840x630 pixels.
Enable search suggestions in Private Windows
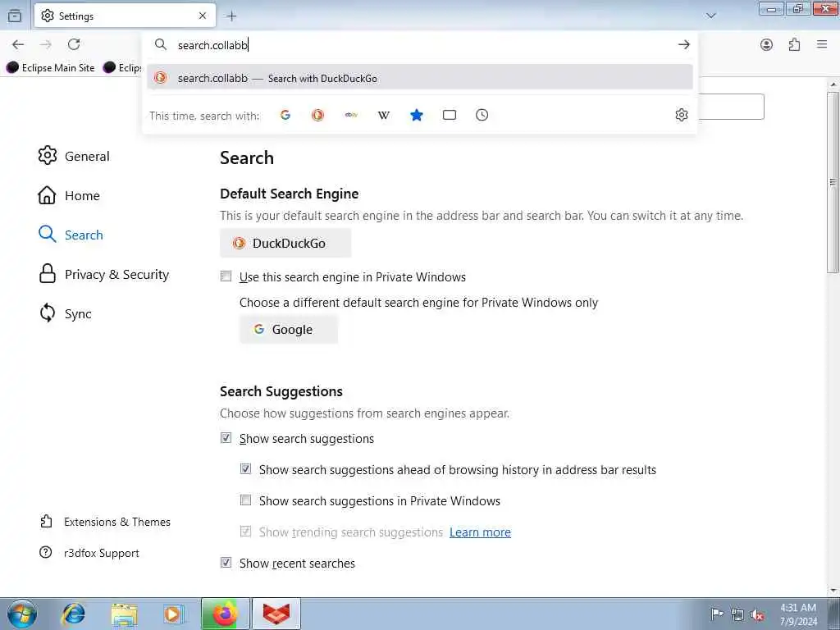pos(245,500)
